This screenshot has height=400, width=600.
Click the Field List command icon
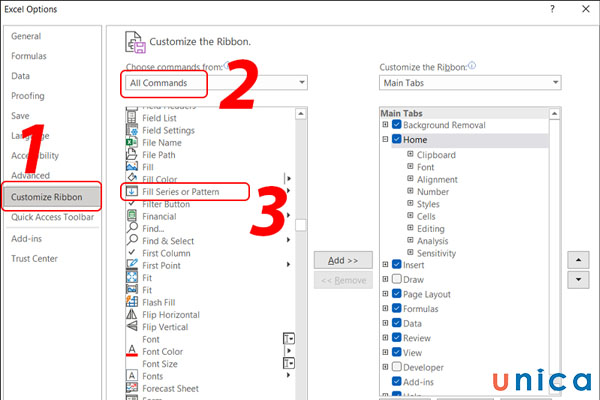[132, 118]
